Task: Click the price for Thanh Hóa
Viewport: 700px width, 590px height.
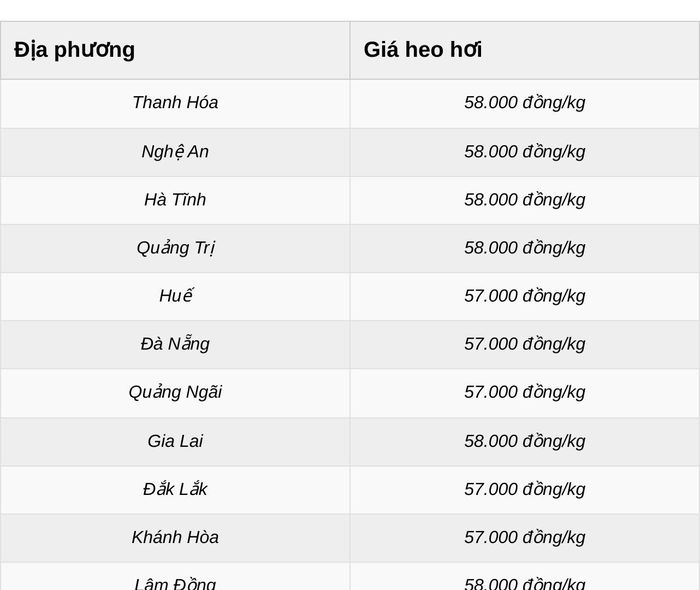Action: click(525, 104)
